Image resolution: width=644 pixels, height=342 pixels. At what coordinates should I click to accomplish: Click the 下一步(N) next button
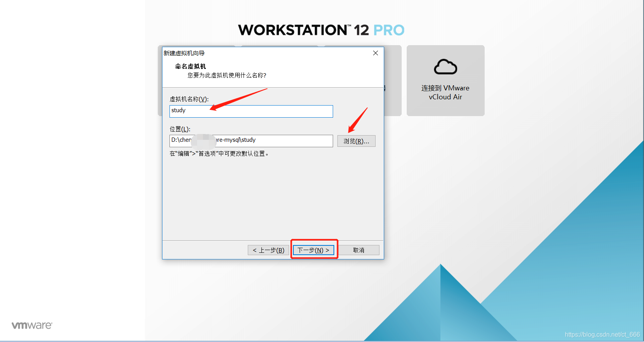tap(314, 250)
